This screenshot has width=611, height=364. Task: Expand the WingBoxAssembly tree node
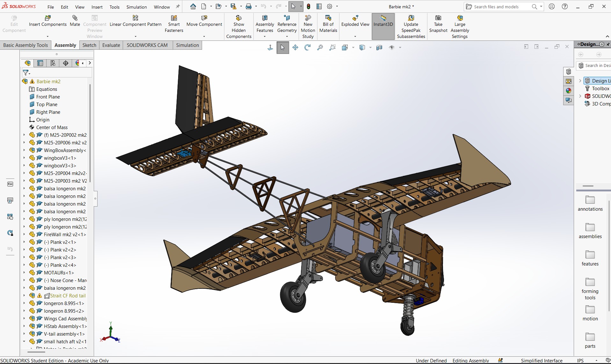point(24,150)
